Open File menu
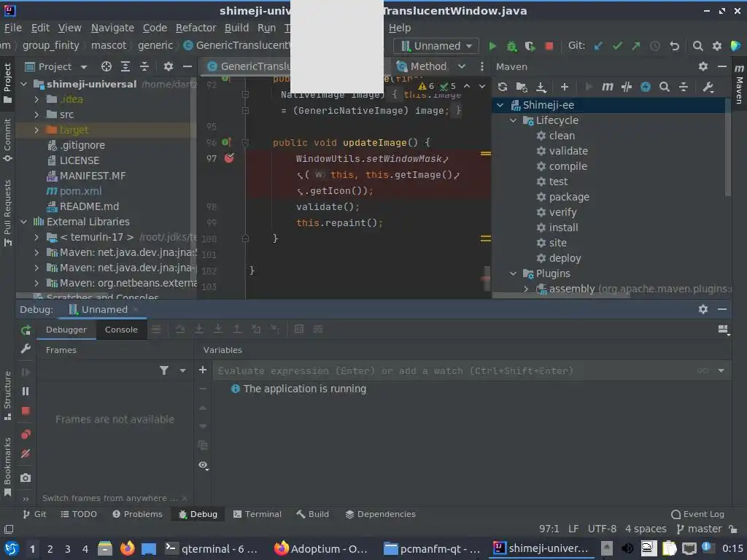The image size is (747, 560). [x=13, y=28]
